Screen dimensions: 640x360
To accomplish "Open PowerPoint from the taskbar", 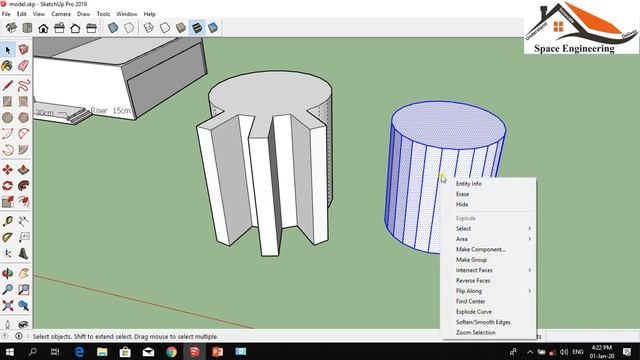I will click(x=218, y=352).
